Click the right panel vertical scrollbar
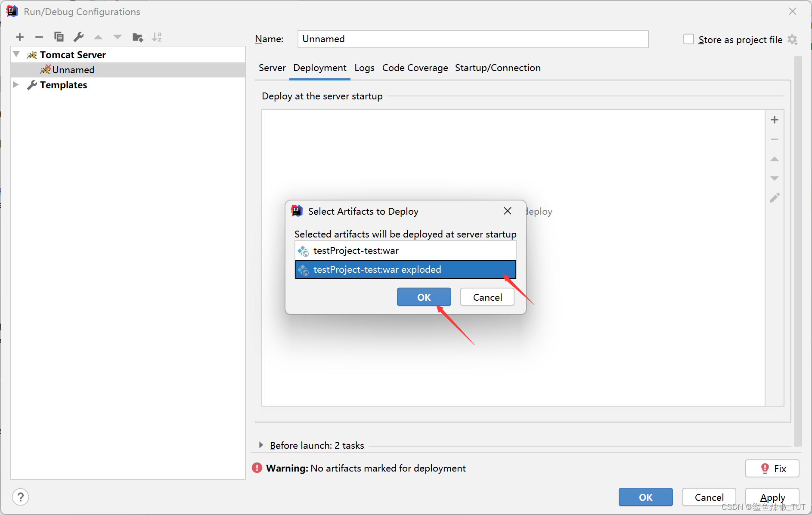Viewport: 812px width, 515px height. coord(798,251)
